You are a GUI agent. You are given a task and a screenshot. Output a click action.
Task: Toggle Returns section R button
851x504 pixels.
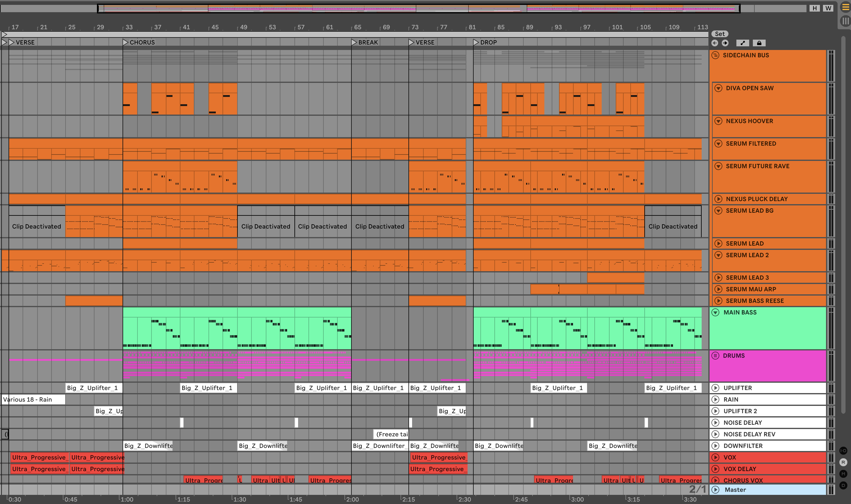tap(843, 462)
